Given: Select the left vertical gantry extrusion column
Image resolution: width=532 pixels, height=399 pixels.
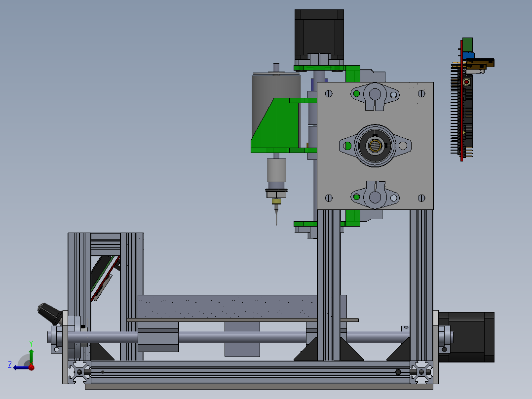Looking at the screenshot, I should [329, 285].
